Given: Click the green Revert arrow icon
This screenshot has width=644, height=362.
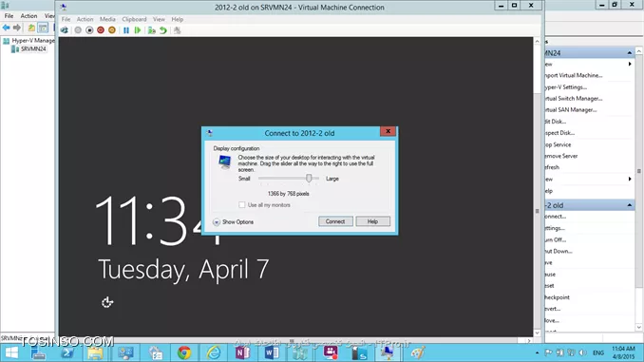Looking at the screenshot, I should click(x=163, y=30).
